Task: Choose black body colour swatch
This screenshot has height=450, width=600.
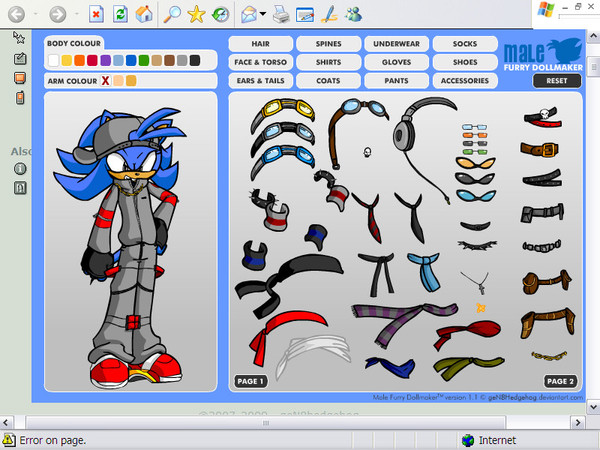Action: click(195, 60)
